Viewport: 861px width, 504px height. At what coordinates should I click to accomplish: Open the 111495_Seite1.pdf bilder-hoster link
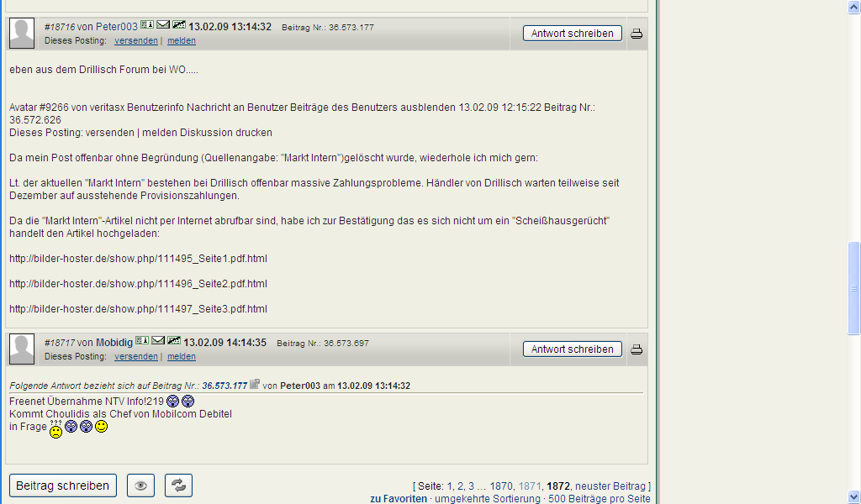[136, 258]
